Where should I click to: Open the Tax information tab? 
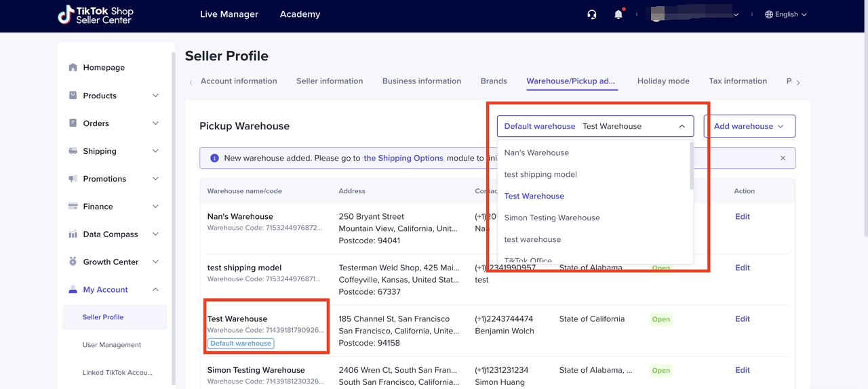(737, 81)
